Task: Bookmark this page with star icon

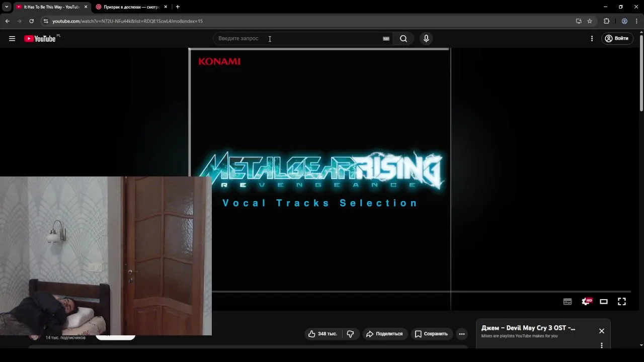Action: pos(590,21)
